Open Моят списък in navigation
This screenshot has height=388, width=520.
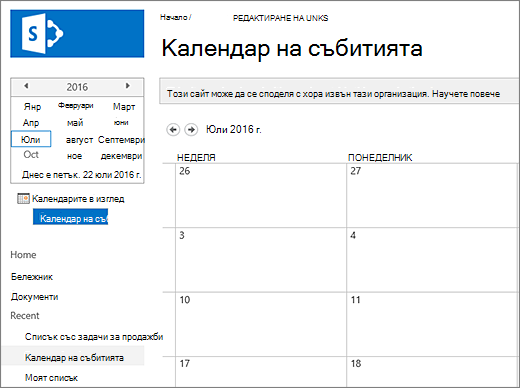51,378
